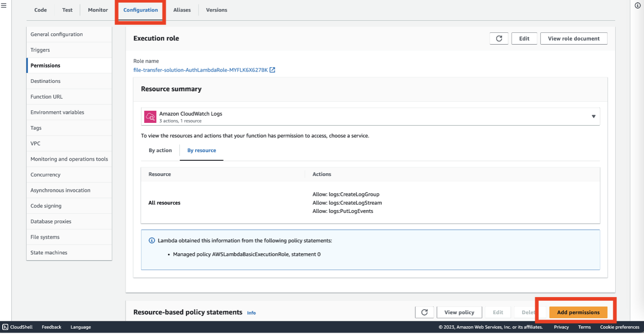Switch to the By action tab
Image resolution: width=644 pixels, height=334 pixels.
click(160, 150)
